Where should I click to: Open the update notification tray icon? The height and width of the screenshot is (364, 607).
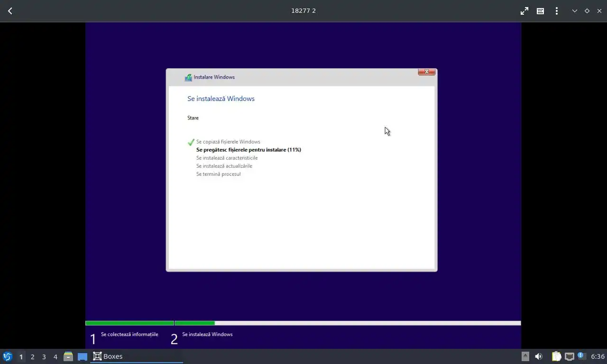pyautogui.click(x=582, y=356)
